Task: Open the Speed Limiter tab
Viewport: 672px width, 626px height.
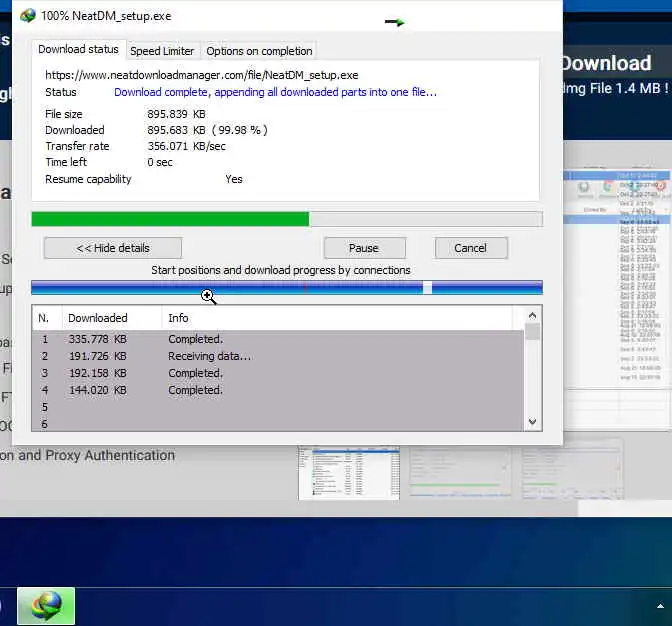Action: pyautogui.click(x=162, y=51)
